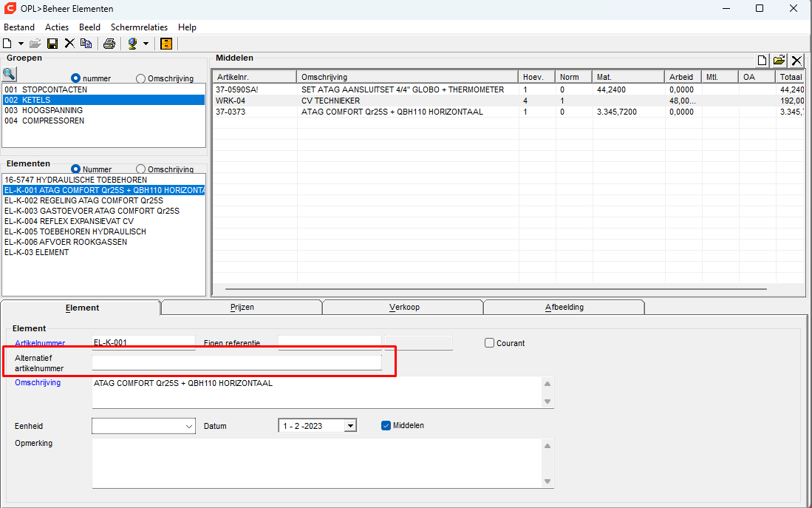Viewport: 812px width, 508px height.
Task: Select element EL-K-001 ATAG COMFORT Qr25S + QBH110 HORIZONTAAL
Action: tap(103, 190)
